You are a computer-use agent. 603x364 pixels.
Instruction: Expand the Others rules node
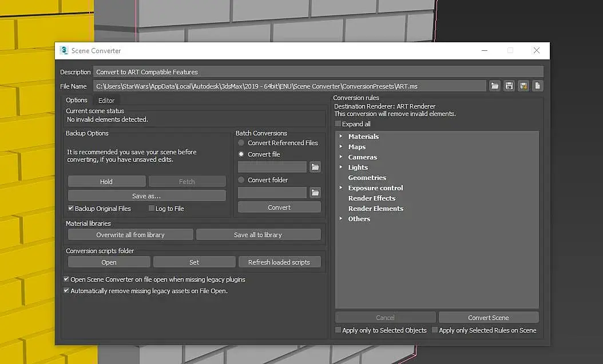pos(341,218)
